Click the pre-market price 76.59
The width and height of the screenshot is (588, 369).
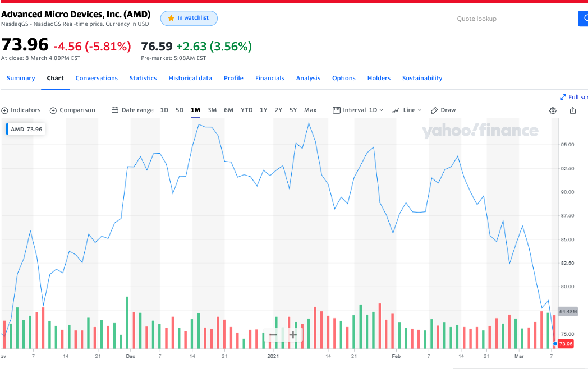click(157, 47)
